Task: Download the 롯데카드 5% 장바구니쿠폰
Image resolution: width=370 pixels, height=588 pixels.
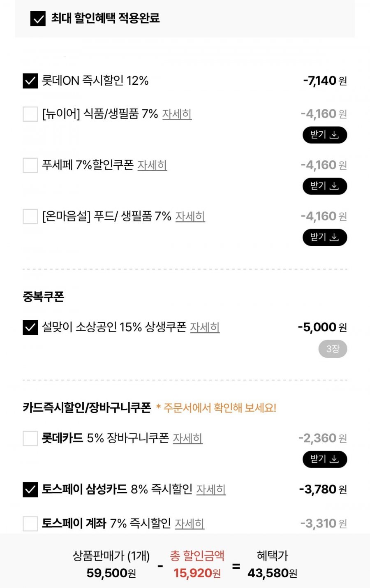Action: [x=324, y=459]
